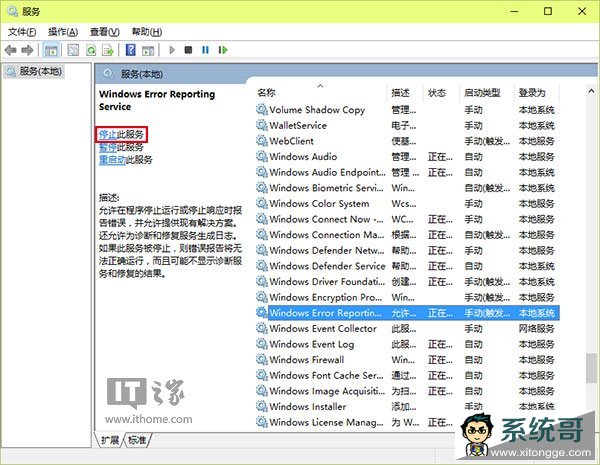Image resolution: width=600 pixels, height=465 pixels.
Task: Sort by the 启动类型 column header
Action: click(x=482, y=93)
